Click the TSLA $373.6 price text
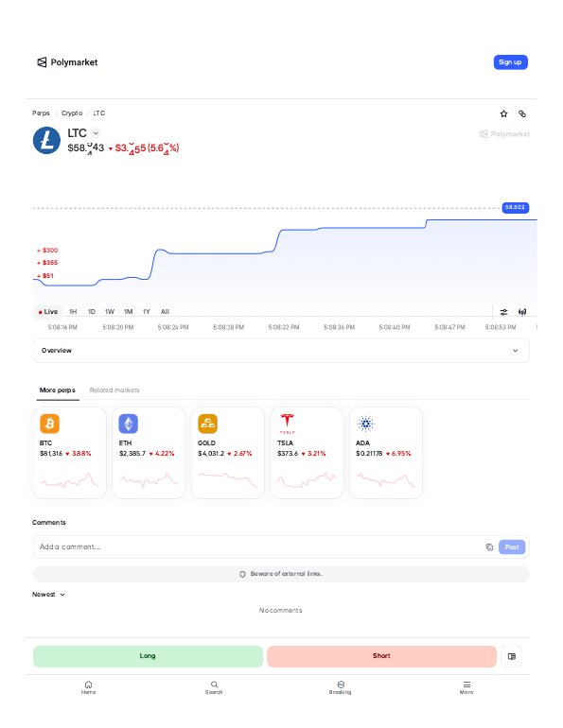563x728 pixels. click(288, 454)
